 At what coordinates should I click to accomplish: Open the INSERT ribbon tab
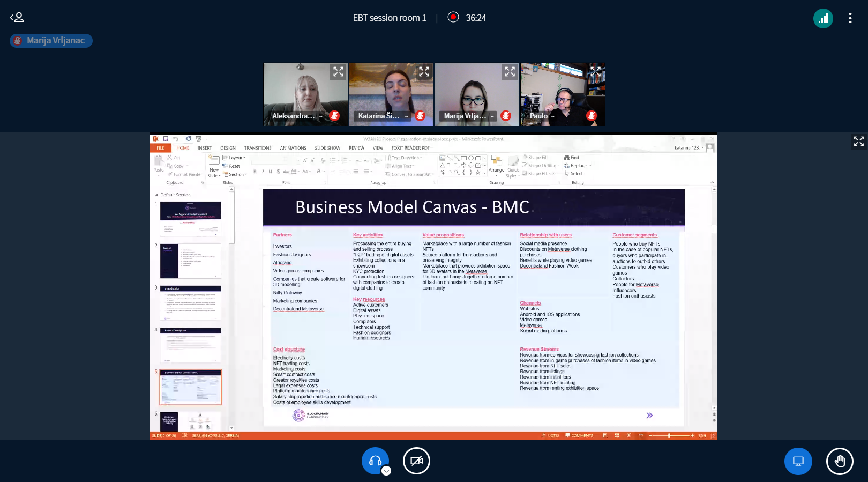(205, 148)
